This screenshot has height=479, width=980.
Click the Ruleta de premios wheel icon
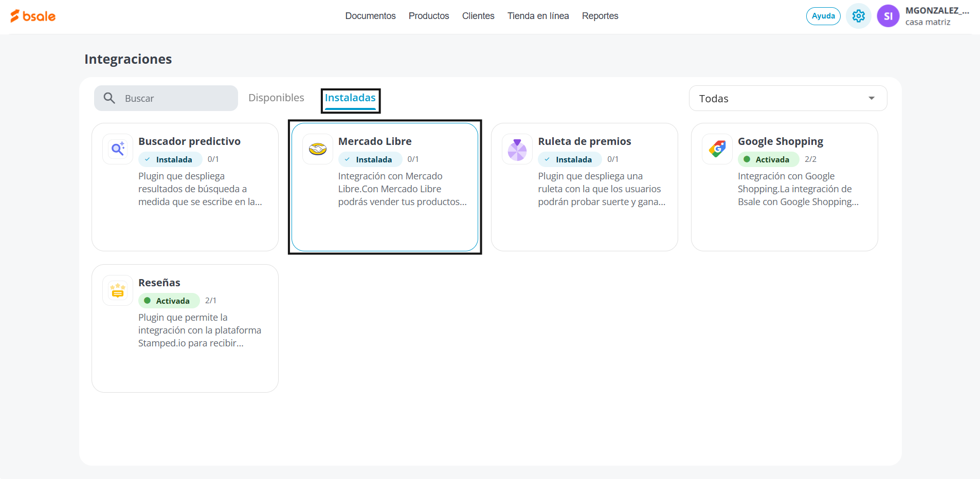pyautogui.click(x=517, y=149)
